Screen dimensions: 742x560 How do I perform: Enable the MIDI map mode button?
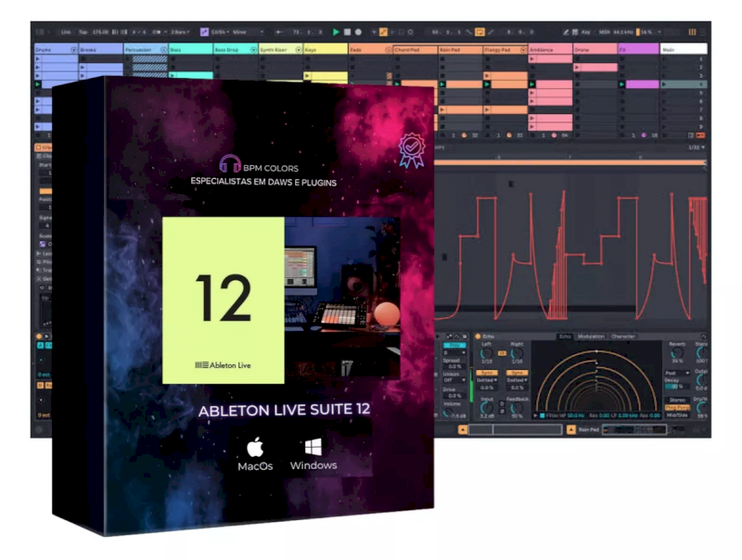click(x=605, y=32)
